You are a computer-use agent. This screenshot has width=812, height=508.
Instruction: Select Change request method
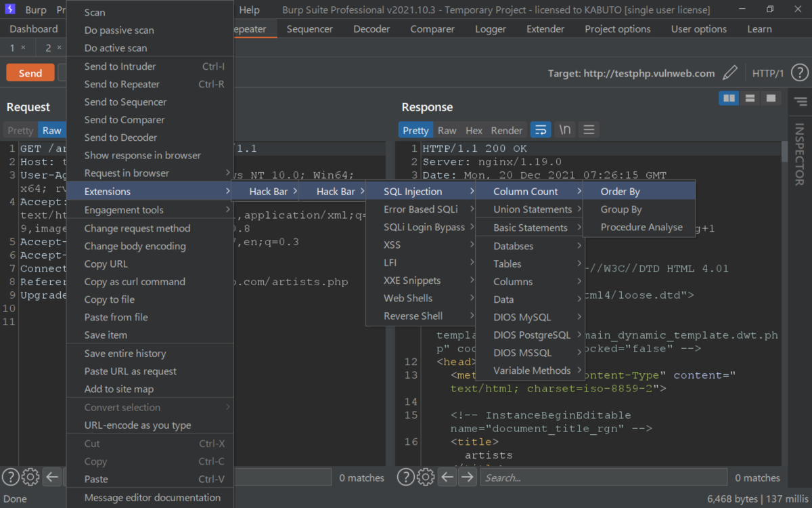click(150, 228)
